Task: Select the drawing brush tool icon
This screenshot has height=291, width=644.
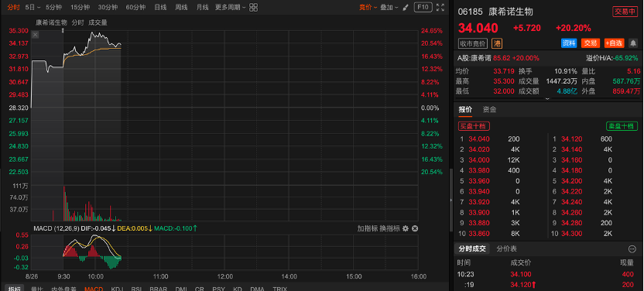Action: (406, 7)
